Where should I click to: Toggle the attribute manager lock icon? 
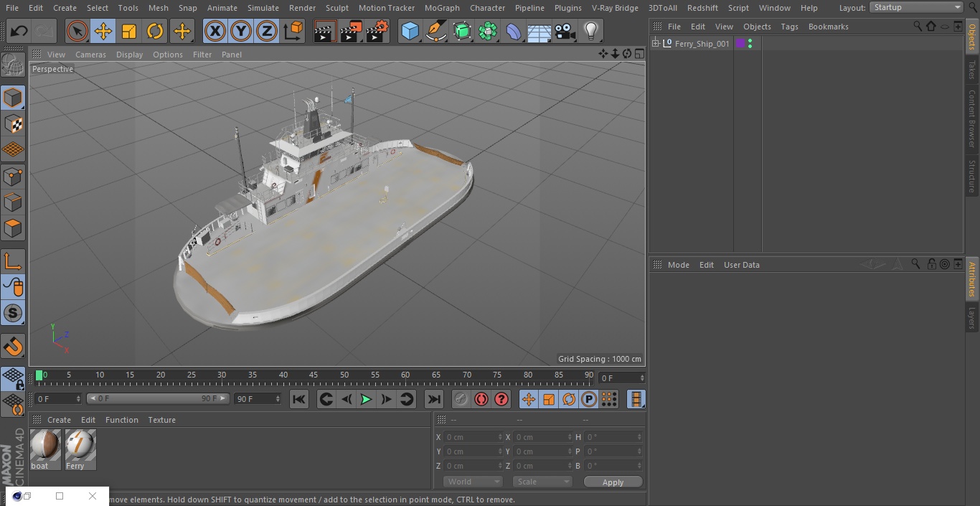click(931, 264)
